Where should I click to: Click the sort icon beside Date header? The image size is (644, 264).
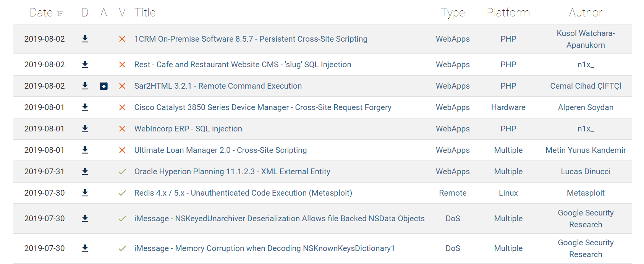(x=59, y=13)
